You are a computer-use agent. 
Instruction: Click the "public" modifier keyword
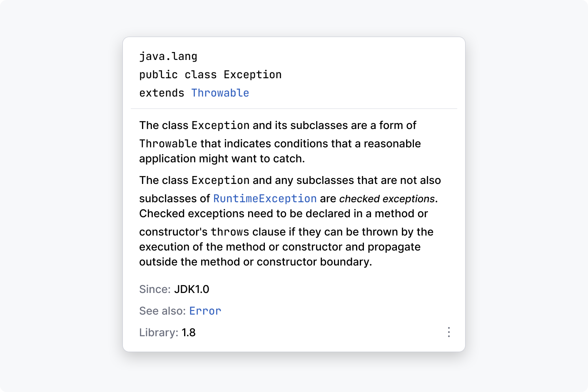coord(158,74)
